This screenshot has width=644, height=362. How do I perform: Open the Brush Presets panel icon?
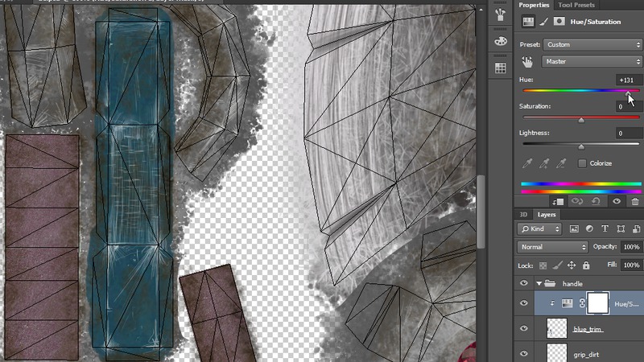pyautogui.click(x=500, y=14)
